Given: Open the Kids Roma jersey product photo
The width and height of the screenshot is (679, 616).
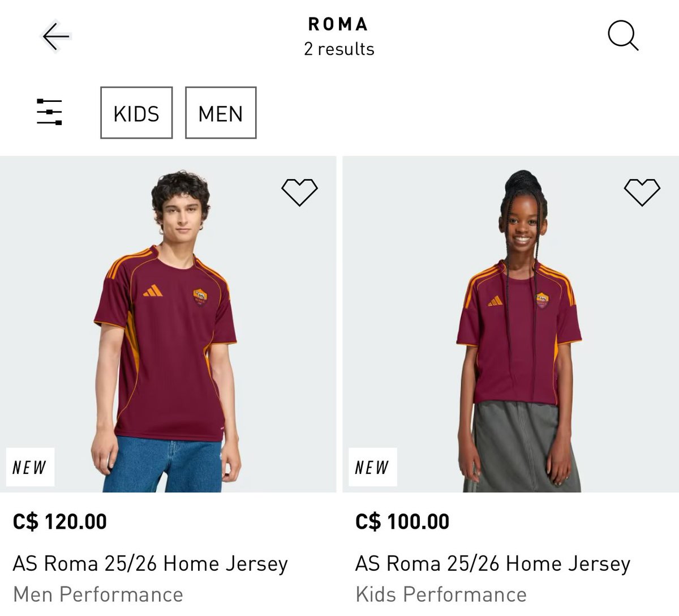Looking at the screenshot, I should pyautogui.click(x=510, y=324).
